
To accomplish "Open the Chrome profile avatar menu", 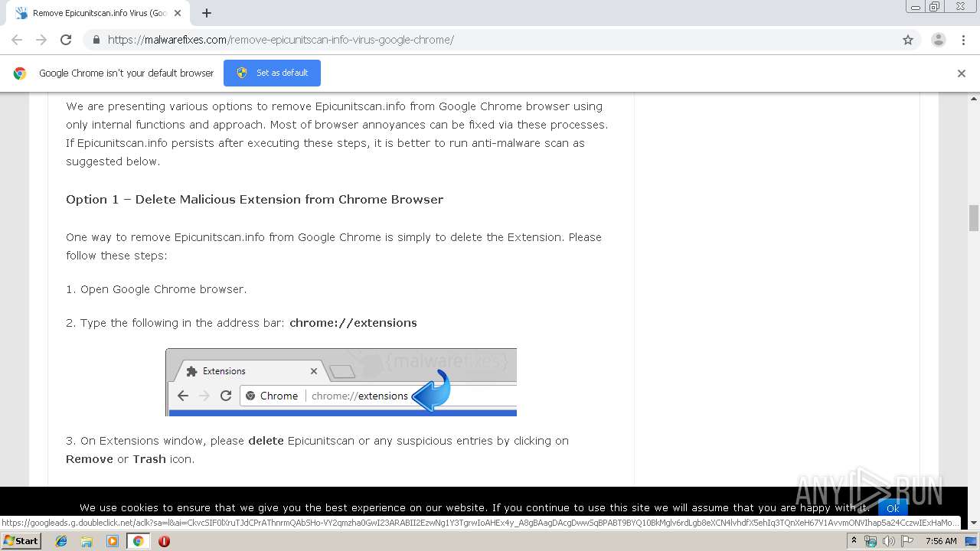I will tap(938, 40).
